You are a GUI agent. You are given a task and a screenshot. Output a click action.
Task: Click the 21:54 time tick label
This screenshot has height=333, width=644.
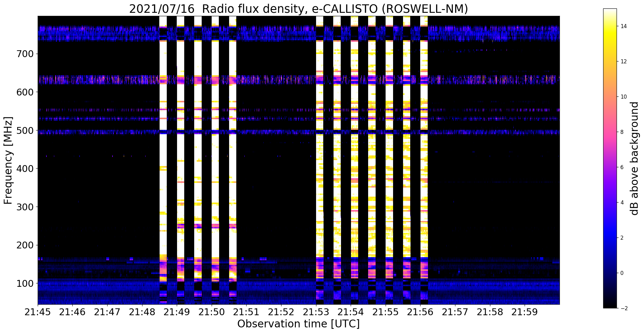351,312
